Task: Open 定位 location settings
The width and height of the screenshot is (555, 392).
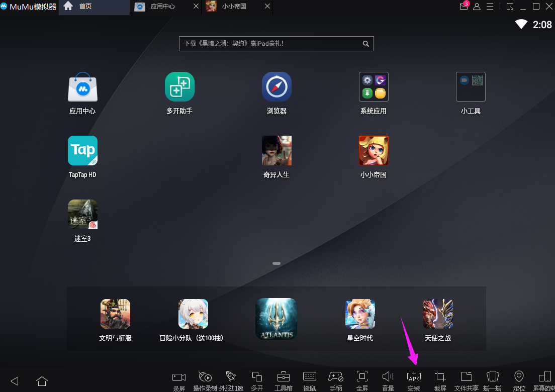Action: pyautogui.click(x=518, y=381)
